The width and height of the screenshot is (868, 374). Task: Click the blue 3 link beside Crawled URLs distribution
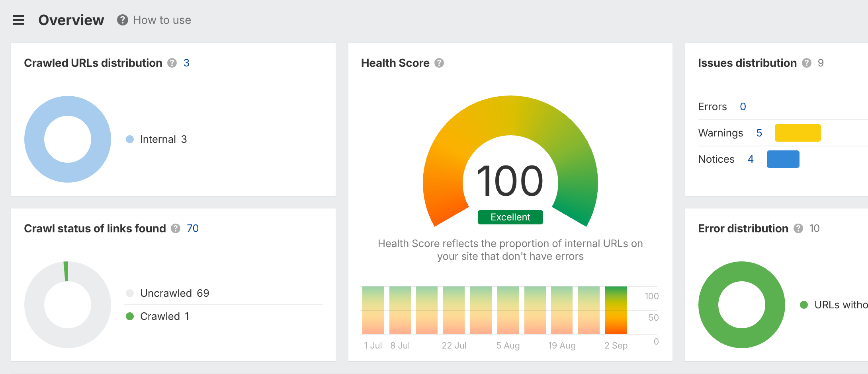point(186,62)
